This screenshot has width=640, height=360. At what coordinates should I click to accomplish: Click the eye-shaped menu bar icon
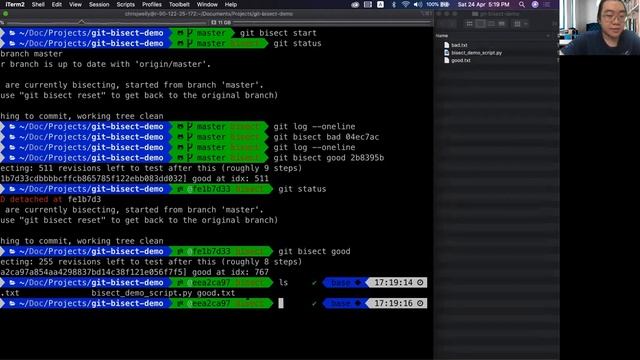tap(355, 4)
